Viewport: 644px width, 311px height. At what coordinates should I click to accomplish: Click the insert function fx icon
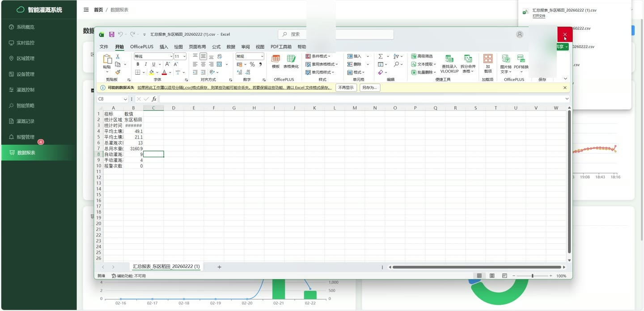[154, 99]
